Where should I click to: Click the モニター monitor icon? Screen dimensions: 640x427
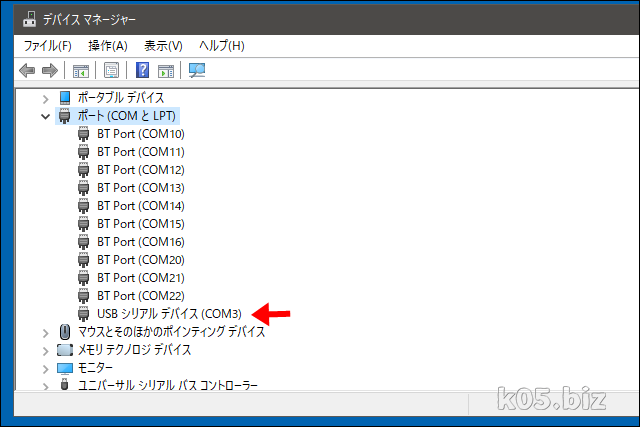point(65,368)
